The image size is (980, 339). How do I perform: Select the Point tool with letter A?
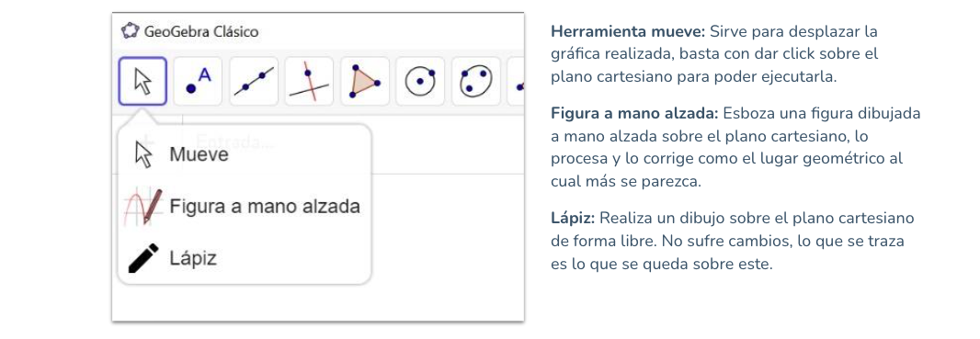click(199, 81)
